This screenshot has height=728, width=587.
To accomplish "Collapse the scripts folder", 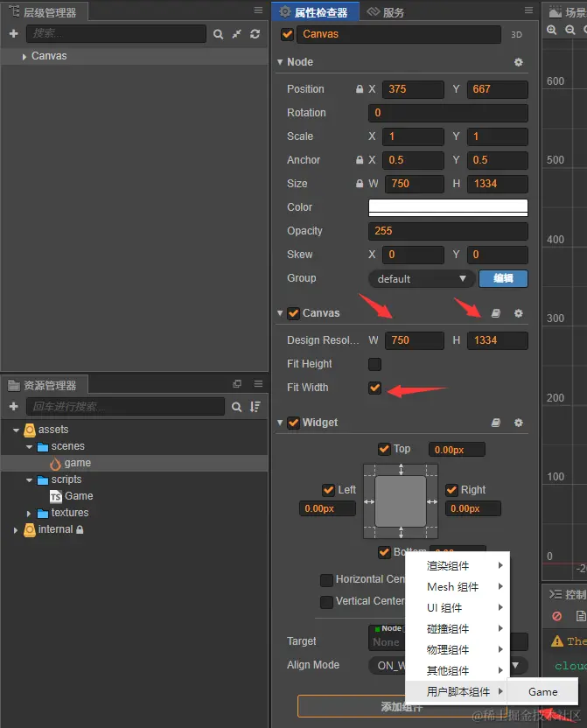I will 29,480.
